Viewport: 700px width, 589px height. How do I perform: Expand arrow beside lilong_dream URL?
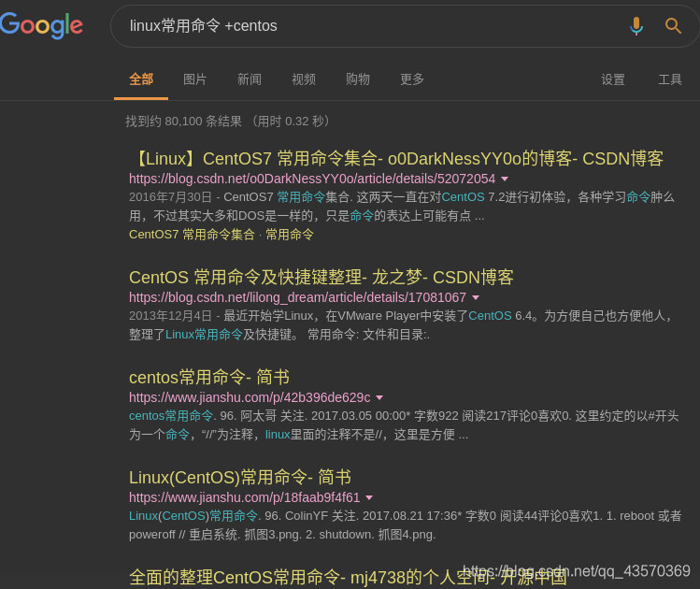coord(476,298)
